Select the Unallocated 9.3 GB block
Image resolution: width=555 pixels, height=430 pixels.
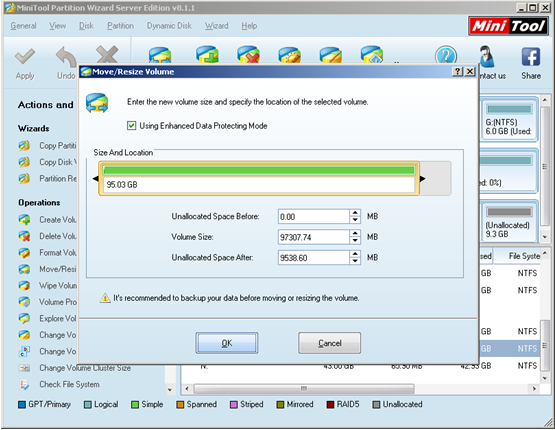tap(509, 222)
